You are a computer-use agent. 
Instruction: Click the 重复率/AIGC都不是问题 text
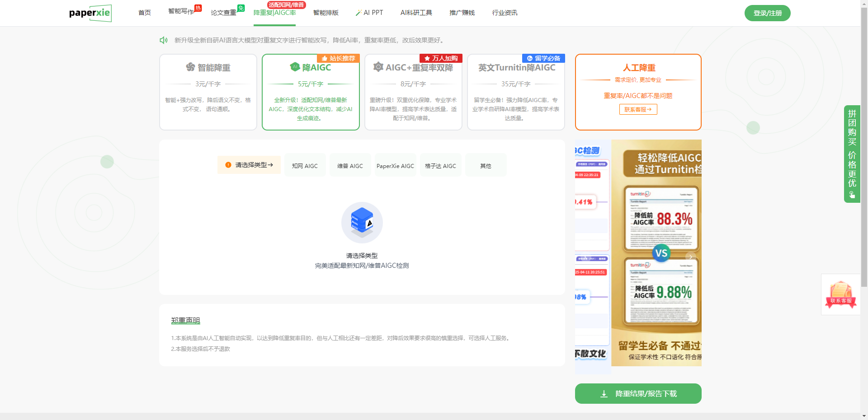pos(638,96)
